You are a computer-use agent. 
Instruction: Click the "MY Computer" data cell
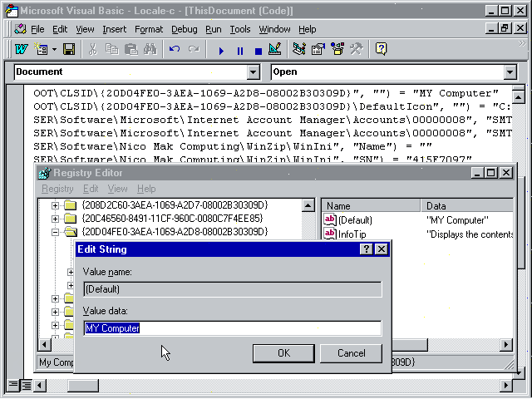click(457, 220)
